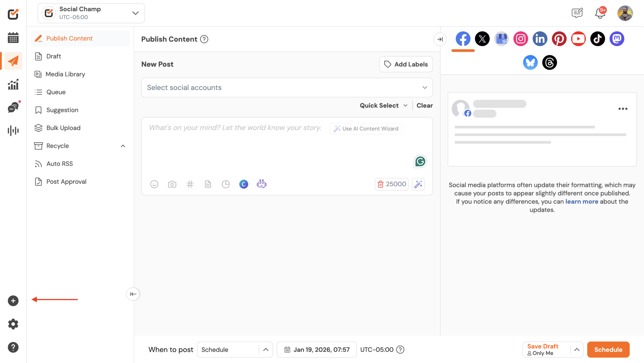Select the TikTok preview icon
This screenshot has width=644, height=363.
[597, 39]
